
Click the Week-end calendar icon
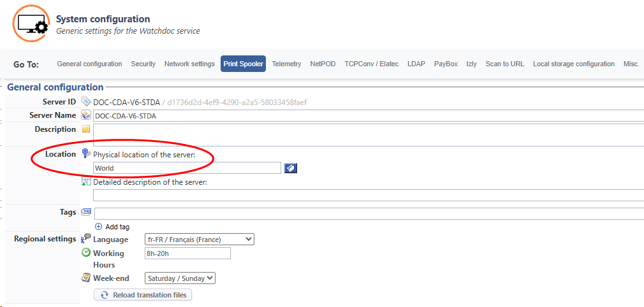click(x=86, y=278)
